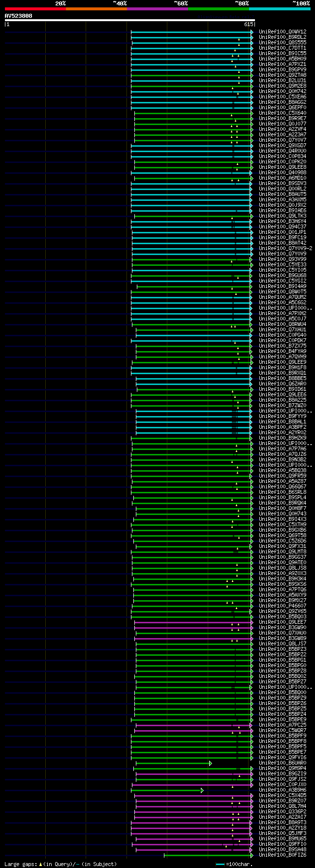Open UniRef100_P46607 from the hit list
Image resolution: width=315 pixels, height=868 pixels.
[283, 606]
